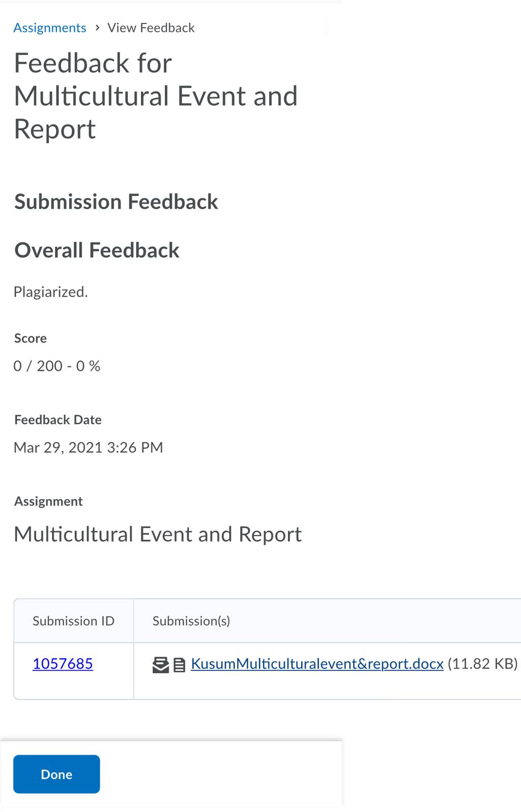Click the inbox tray icon beside submission file
Image resolution: width=521 pixels, height=812 pixels.
(x=161, y=665)
